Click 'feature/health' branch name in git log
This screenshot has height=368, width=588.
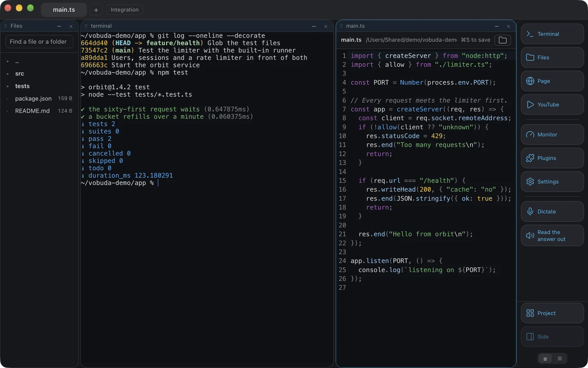(173, 43)
